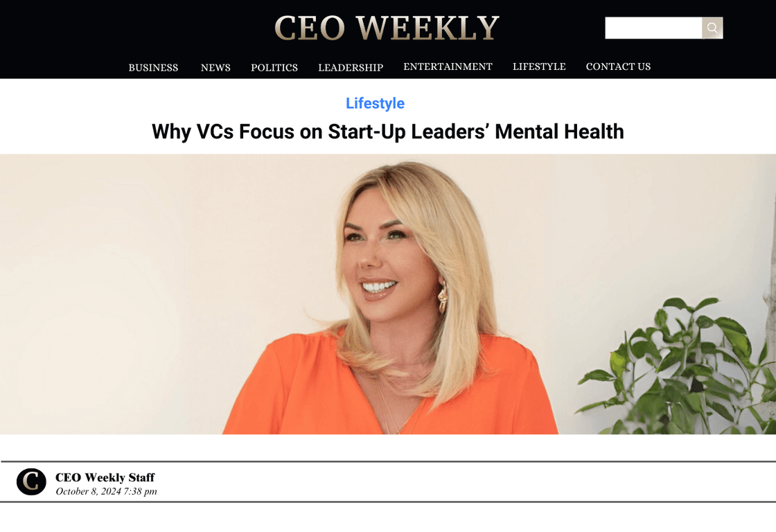
Task: Open the CEO Weekly Staff author link
Action: pyautogui.click(x=105, y=477)
